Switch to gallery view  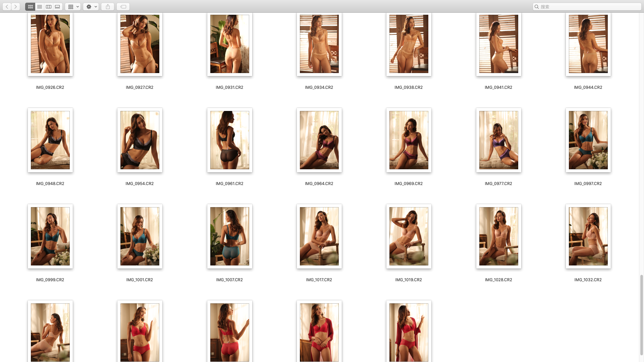[x=58, y=7]
